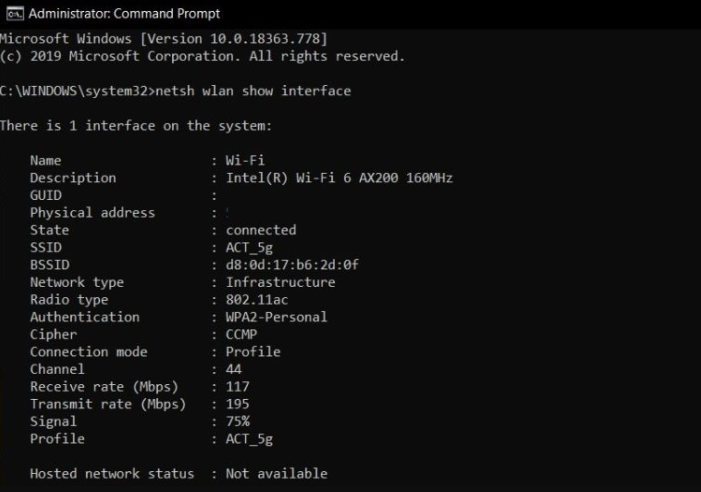
Task: Click the Command Prompt icon in title bar
Action: click(13, 13)
